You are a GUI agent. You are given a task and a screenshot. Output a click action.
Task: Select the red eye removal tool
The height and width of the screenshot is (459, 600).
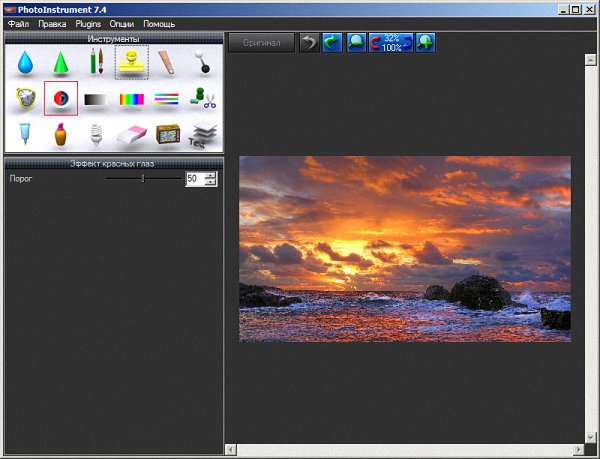tap(61, 98)
